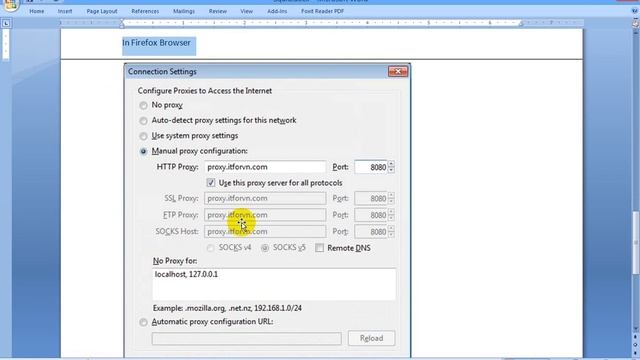
Task: Toggle the View Ruler icon above scrollbar
Action: (x=635, y=24)
